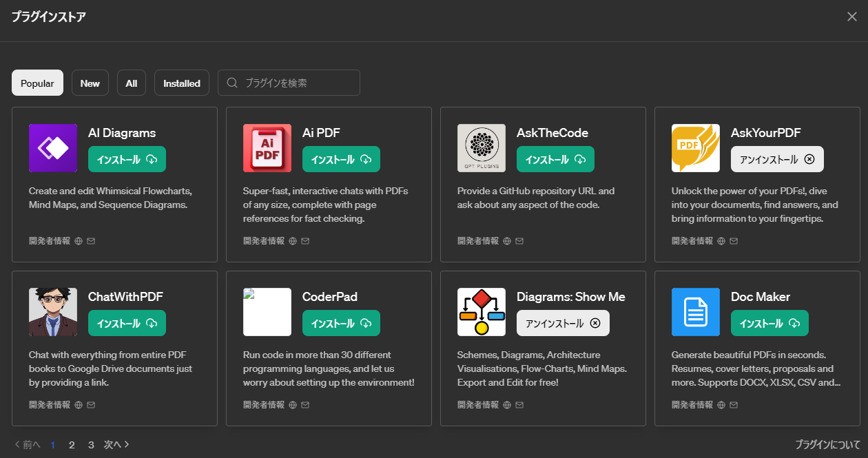Click 開発者情報 label on CoderPad card
The image size is (868, 458).
click(x=264, y=405)
